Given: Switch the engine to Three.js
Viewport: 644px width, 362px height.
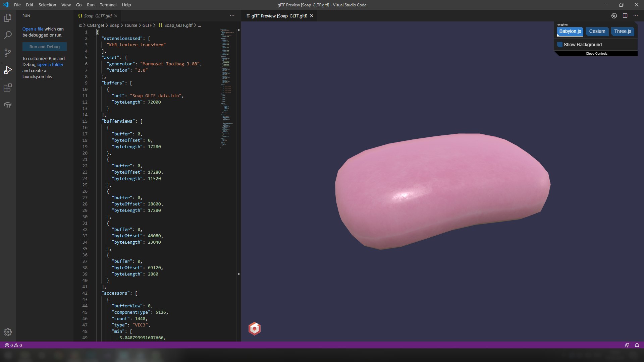Looking at the screenshot, I should [x=623, y=32].
